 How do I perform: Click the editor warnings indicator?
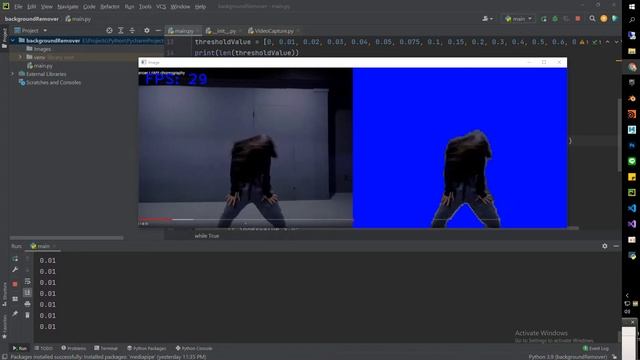click(x=583, y=42)
